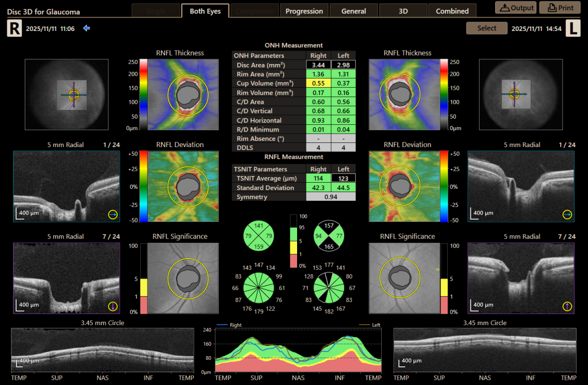Click the right eye 3.45 mm Circle scan
Viewport: 588px width, 385px height.
[102, 348]
